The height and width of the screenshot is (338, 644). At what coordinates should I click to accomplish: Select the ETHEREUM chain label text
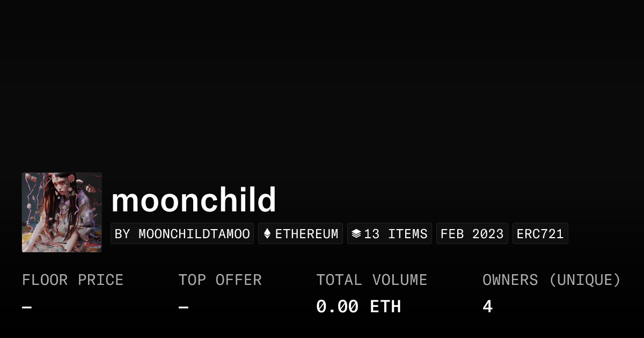306,234
